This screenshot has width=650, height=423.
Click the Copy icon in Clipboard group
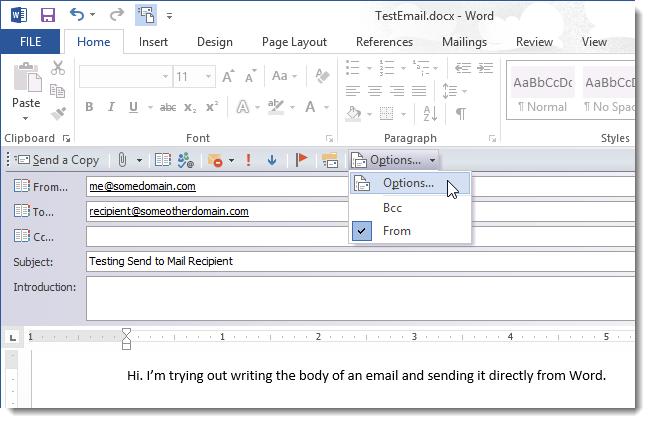(58, 90)
